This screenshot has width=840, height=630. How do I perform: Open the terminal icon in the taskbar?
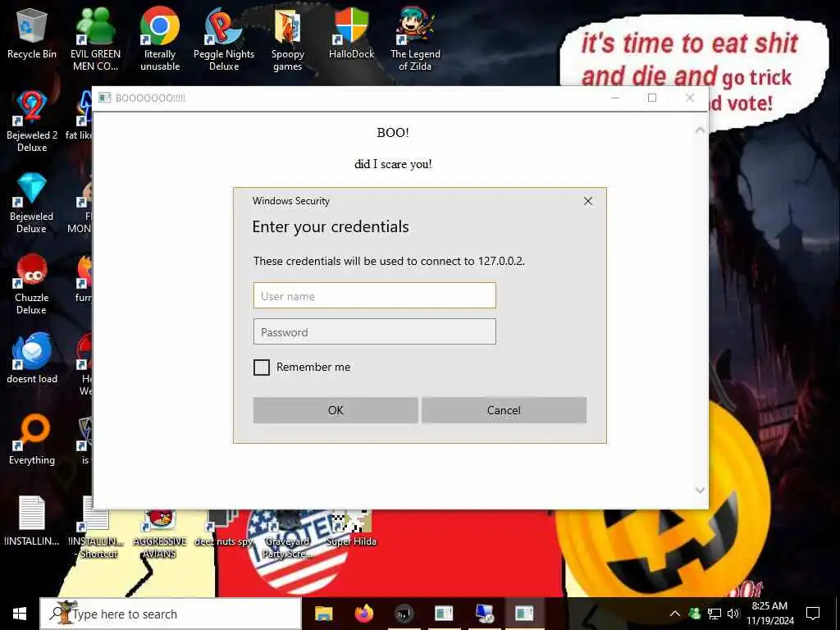404,614
